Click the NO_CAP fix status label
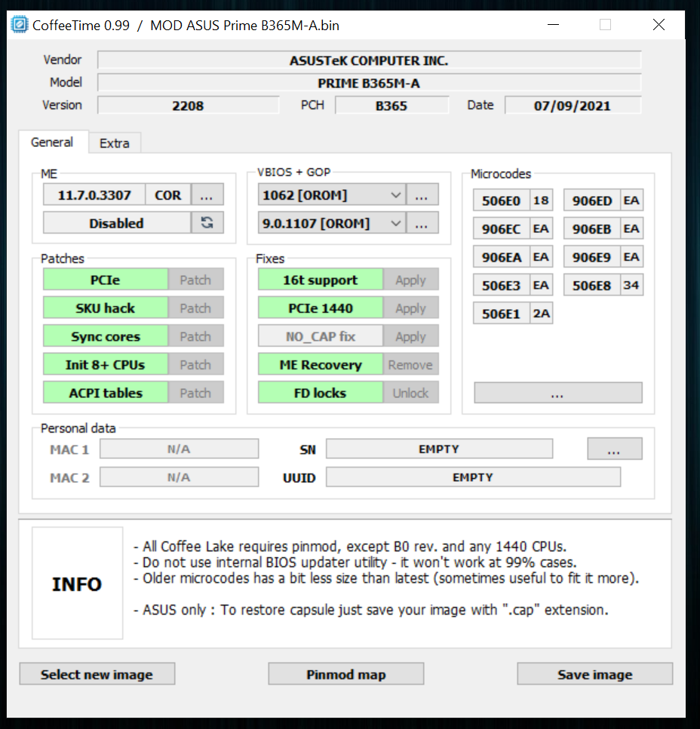 [x=321, y=336]
